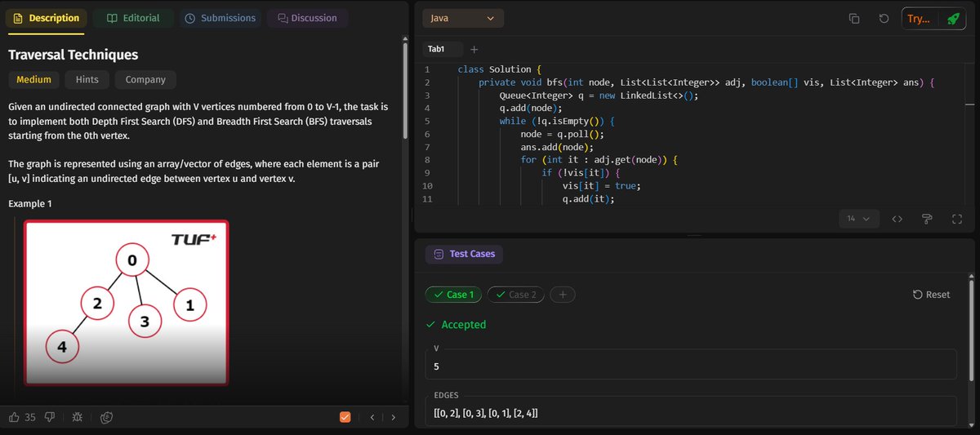
Task: Select Case 1 test case
Action: click(454, 295)
